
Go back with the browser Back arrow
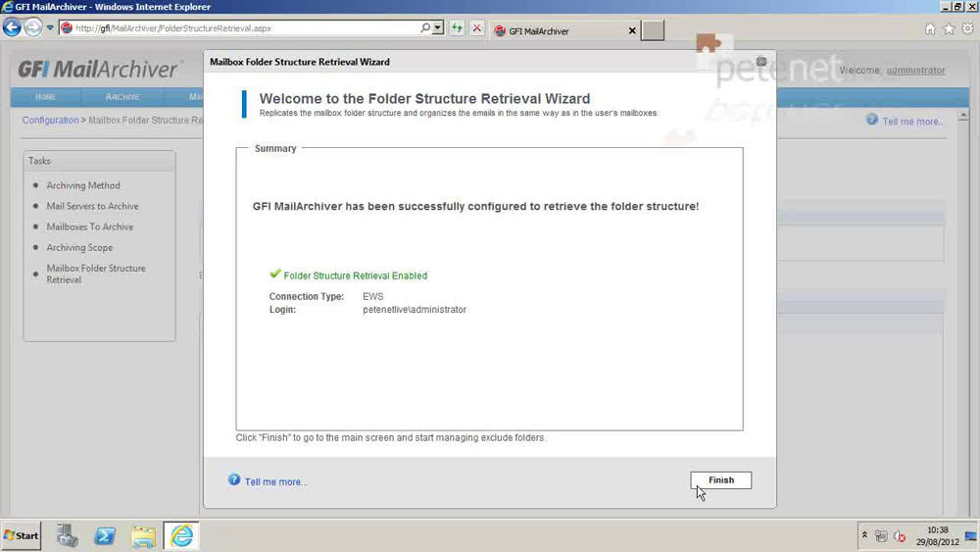12,27
